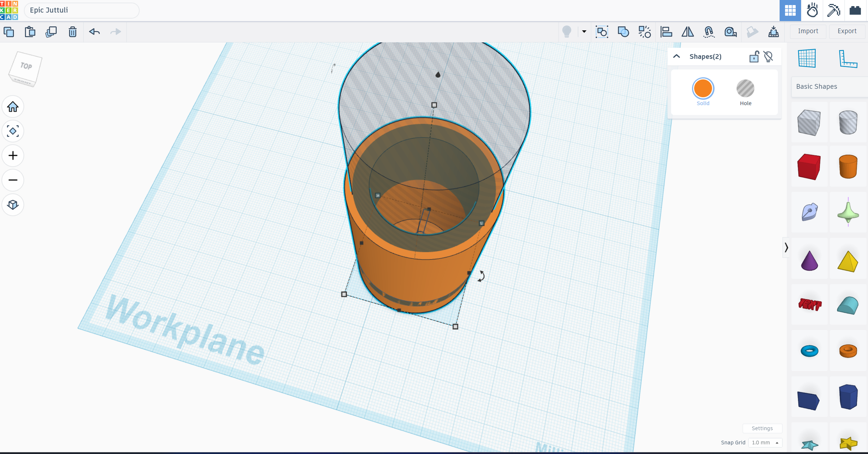Viewport: 868px width, 454px height.
Task: Pick the red Box shape
Action: point(809,167)
